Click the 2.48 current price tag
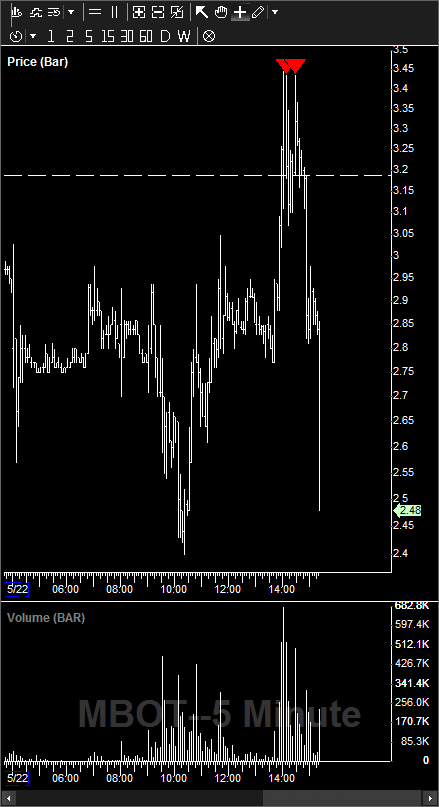 408,511
